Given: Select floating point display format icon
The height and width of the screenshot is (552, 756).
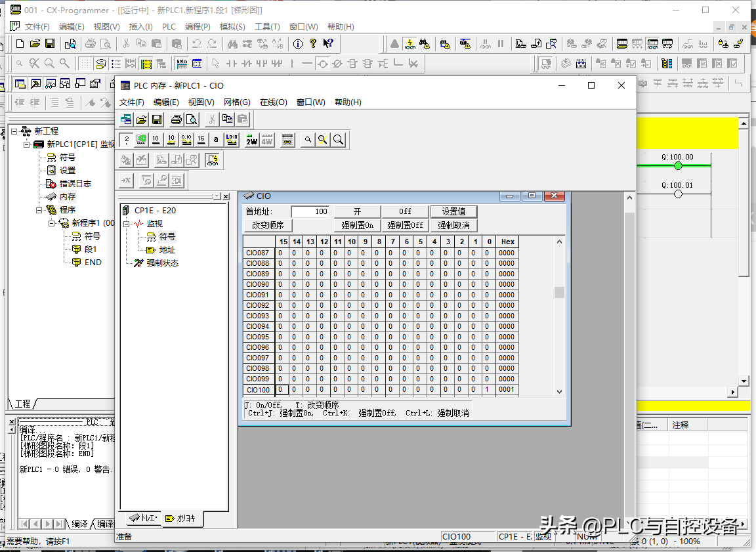Looking at the screenshot, I should [186, 140].
